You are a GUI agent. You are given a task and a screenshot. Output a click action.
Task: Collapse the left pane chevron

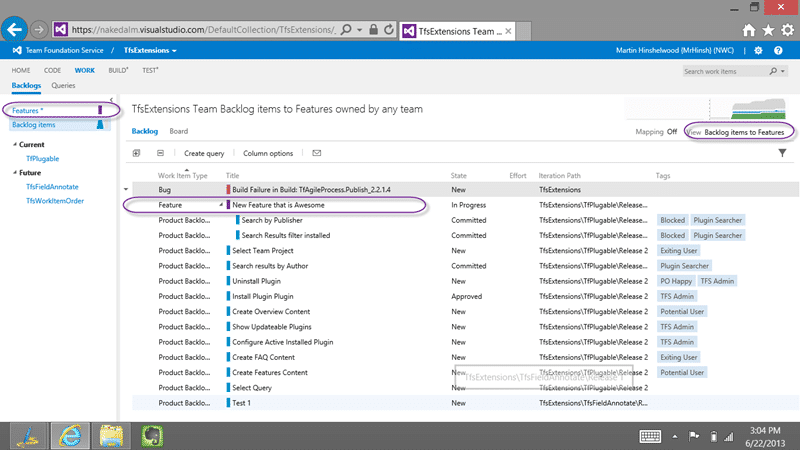coord(111,100)
